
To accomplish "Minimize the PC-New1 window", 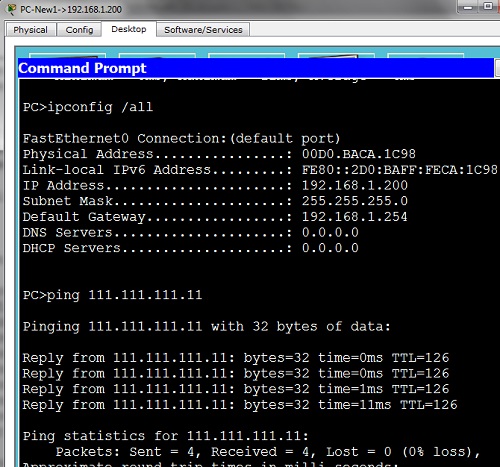I will pyautogui.click(x=468, y=7).
